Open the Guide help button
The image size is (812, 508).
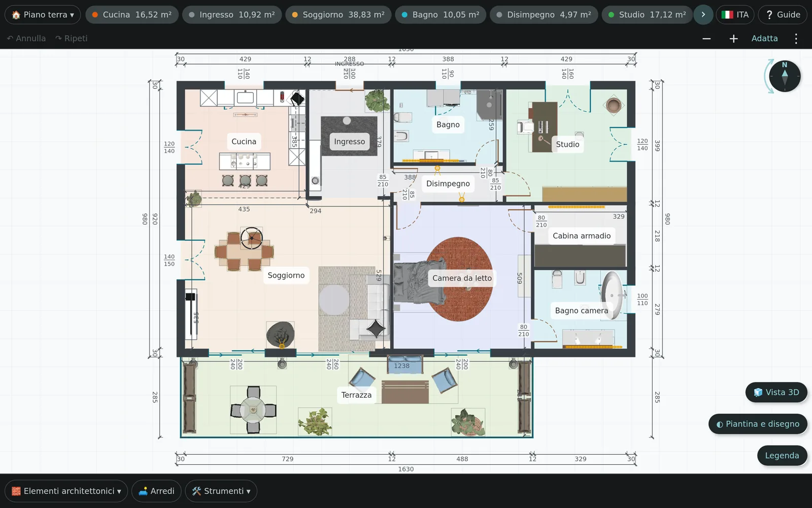(783, 15)
